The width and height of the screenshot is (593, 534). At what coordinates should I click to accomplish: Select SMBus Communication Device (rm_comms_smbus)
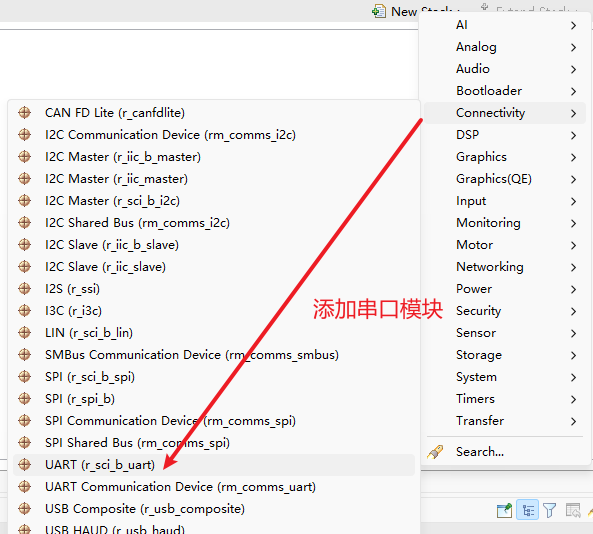[x=192, y=354]
